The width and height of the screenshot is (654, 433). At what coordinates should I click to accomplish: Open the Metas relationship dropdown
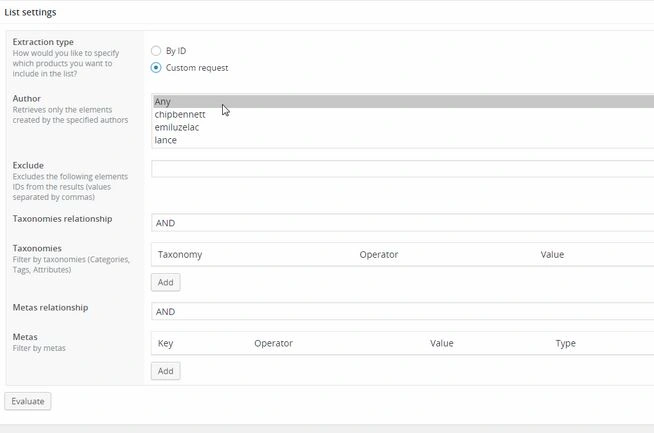(x=400, y=312)
